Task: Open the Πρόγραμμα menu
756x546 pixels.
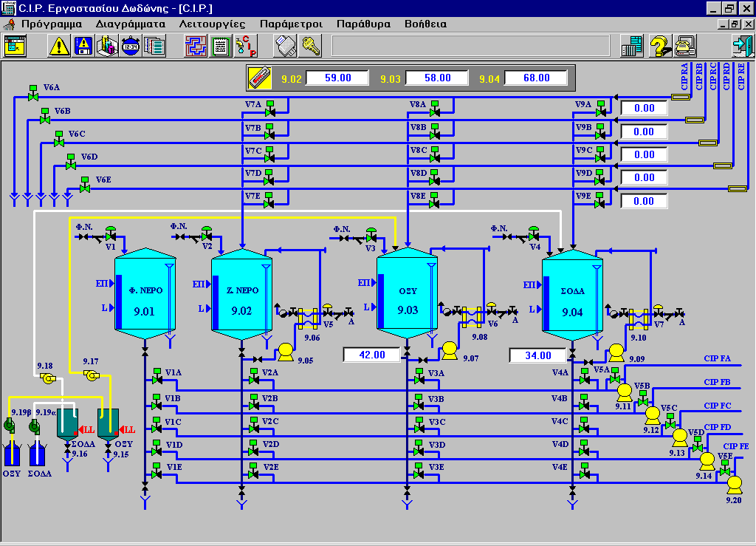Action: (x=51, y=24)
